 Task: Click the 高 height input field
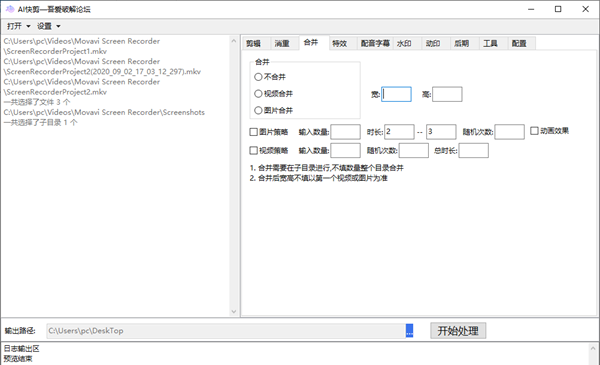pyautogui.click(x=447, y=94)
